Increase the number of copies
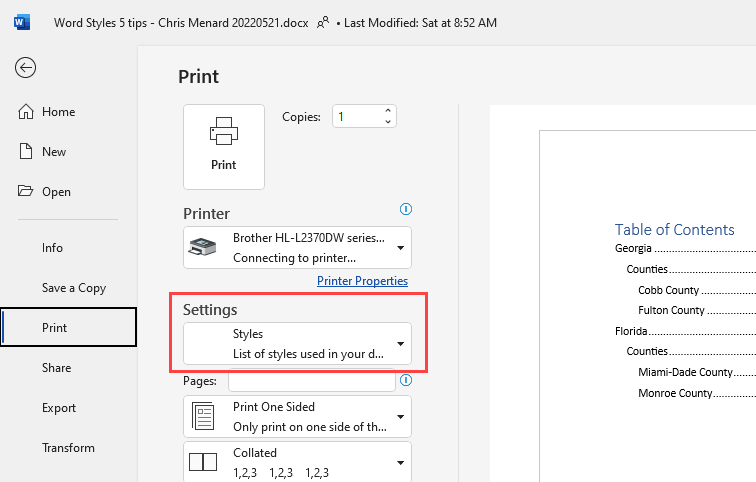The width and height of the screenshot is (756, 482). (x=388, y=111)
